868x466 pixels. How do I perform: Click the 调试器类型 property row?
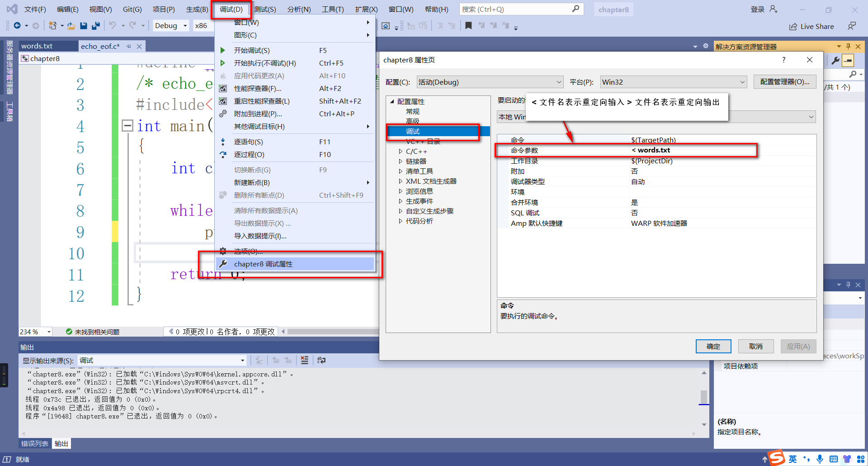click(656, 182)
